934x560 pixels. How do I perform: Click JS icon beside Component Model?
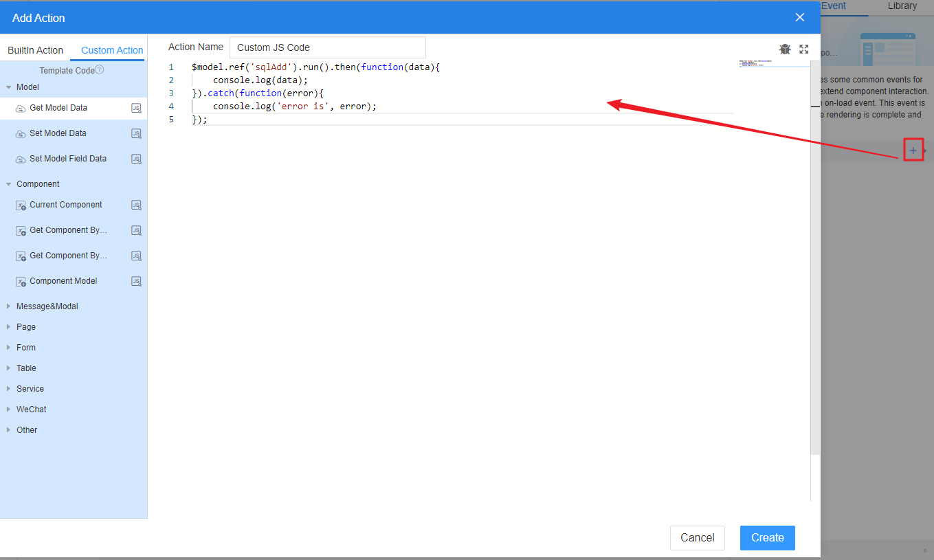136,282
